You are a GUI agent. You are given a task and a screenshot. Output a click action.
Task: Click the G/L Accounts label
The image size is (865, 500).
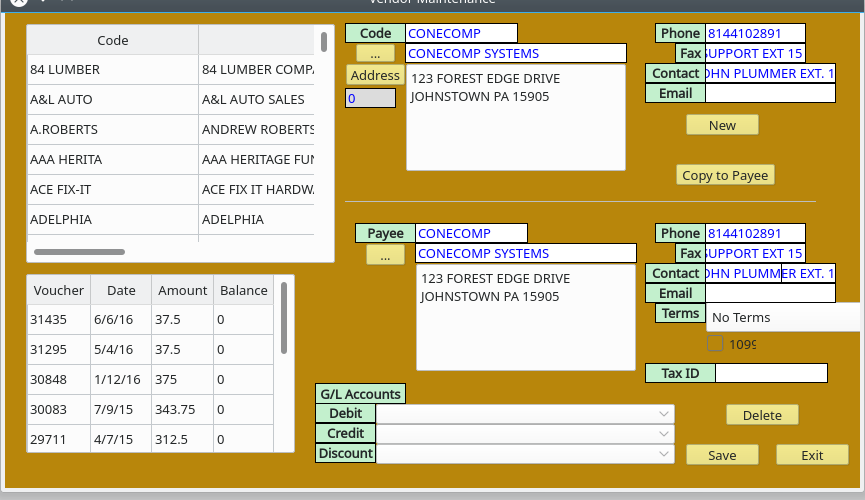pos(360,394)
